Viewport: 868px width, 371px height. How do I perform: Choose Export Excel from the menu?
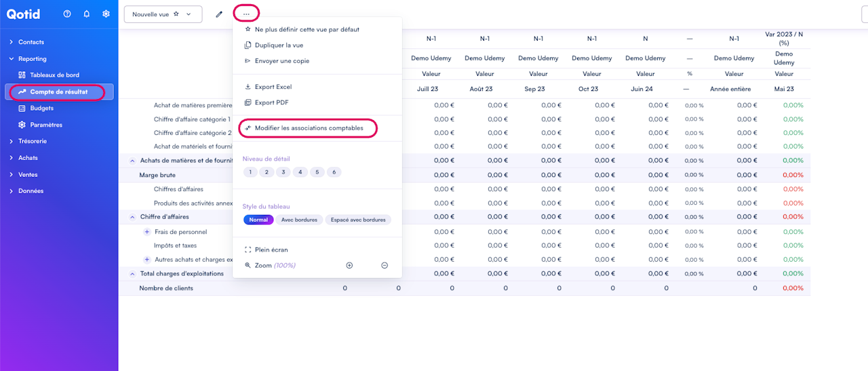tap(273, 87)
